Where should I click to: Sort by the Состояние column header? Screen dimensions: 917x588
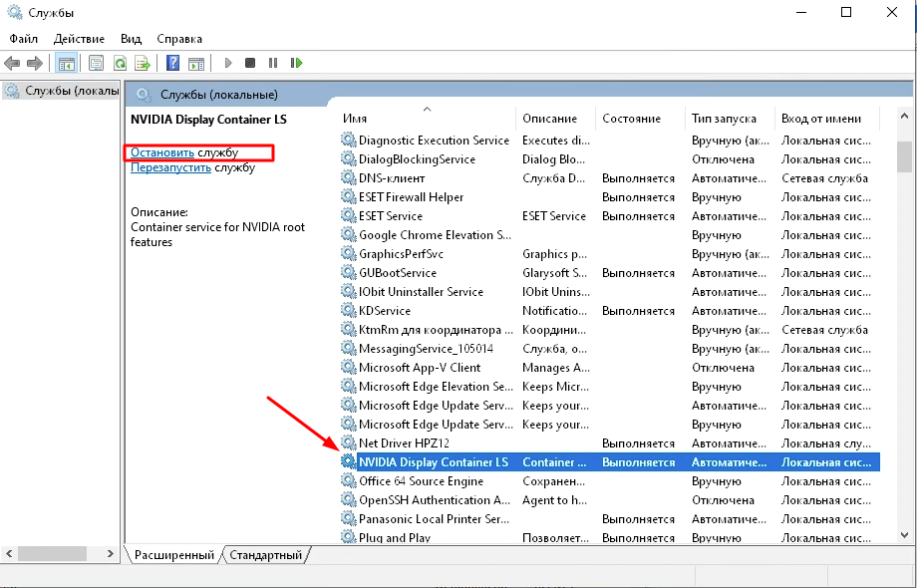pyautogui.click(x=640, y=118)
